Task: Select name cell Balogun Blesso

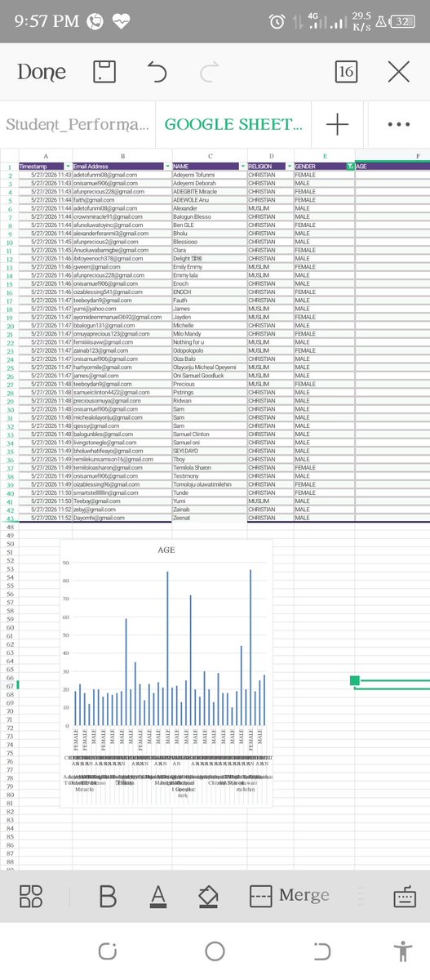Action: coord(210,216)
